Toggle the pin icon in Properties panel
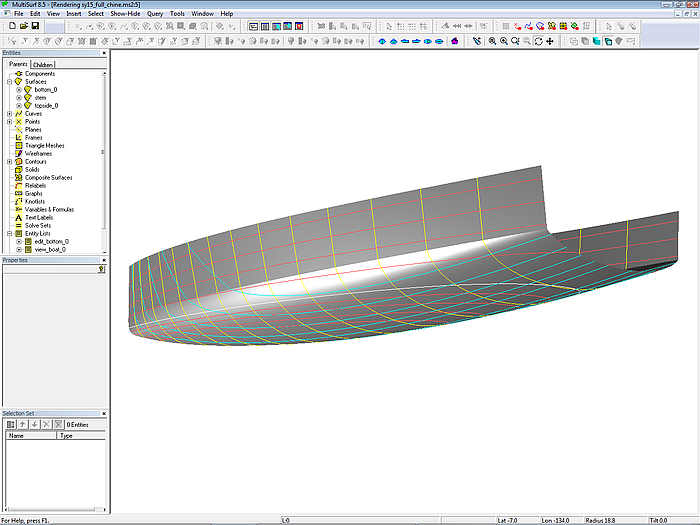Viewport: 700px width, 525px height. [x=101, y=269]
